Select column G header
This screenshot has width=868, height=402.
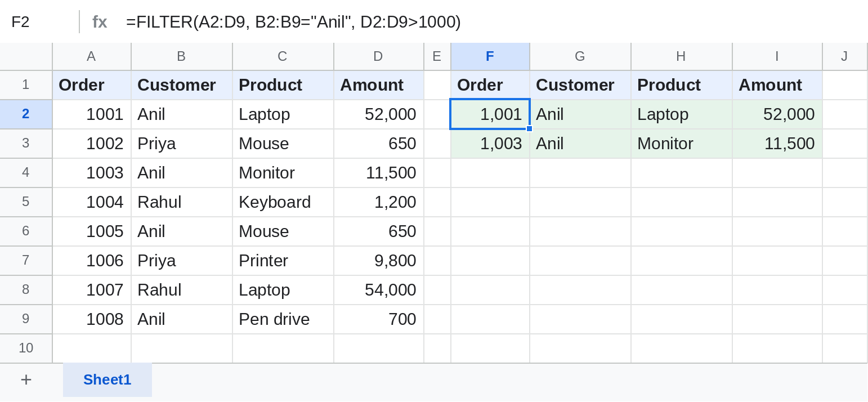click(x=580, y=56)
